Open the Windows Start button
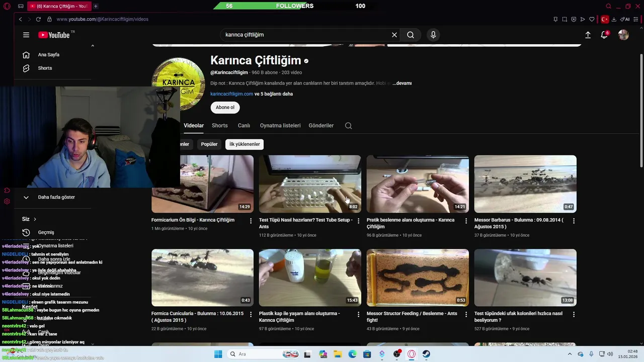The image size is (644, 362). click(x=218, y=354)
